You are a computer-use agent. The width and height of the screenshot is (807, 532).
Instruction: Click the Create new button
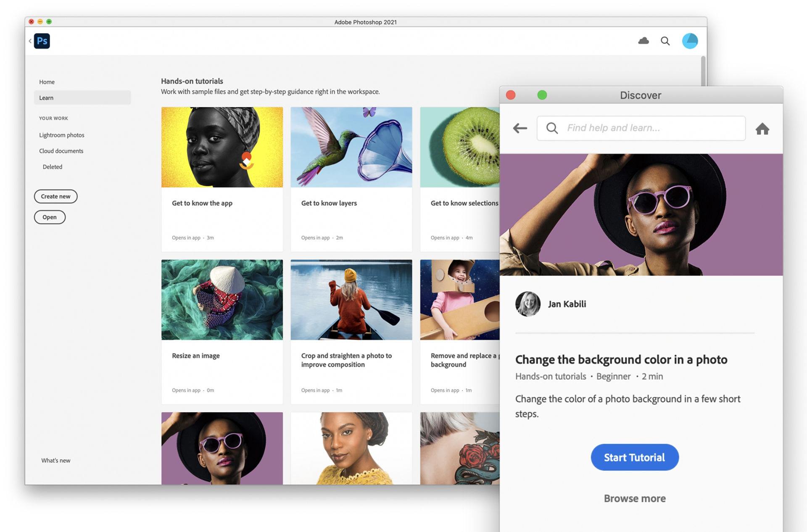pos(55,196)
